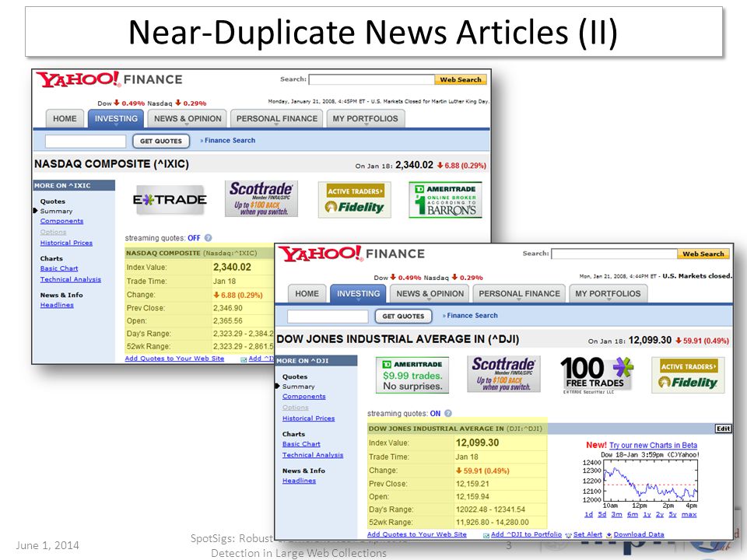Click the Fidelity Active Traders ad in DJI window
The width and height of the screenshot is (747, 560).
tap(688, 375)
